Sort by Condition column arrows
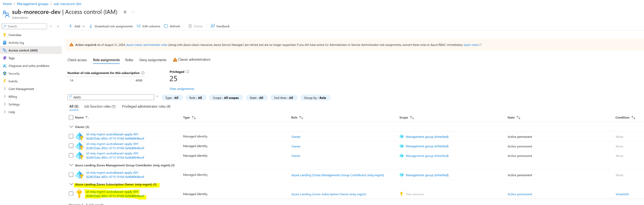The height and width of the screenshot is (205, 644). (x=633, y=117)
